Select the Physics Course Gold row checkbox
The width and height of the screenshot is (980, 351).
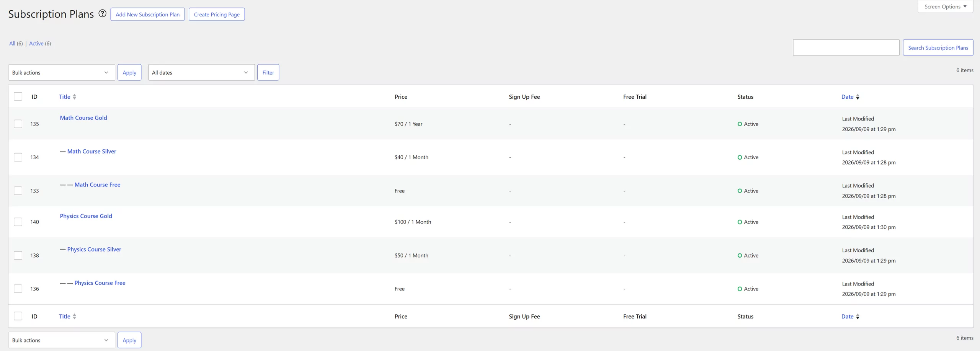(18, 222)
